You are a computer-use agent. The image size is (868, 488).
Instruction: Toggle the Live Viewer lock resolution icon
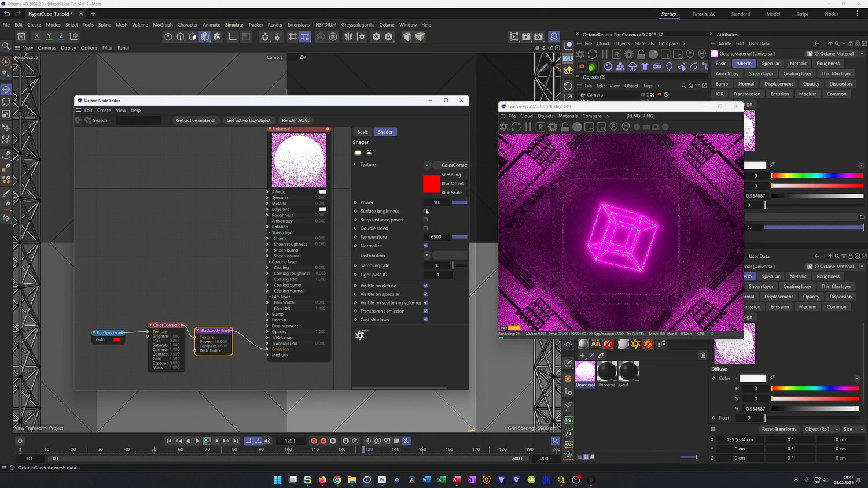pyautogui.click(x=565, y=127)
